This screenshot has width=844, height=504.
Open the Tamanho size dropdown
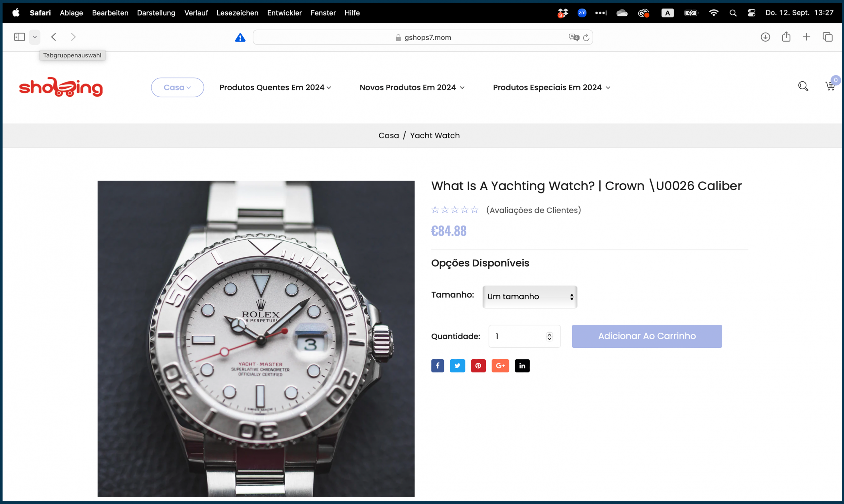pos(529,296)
